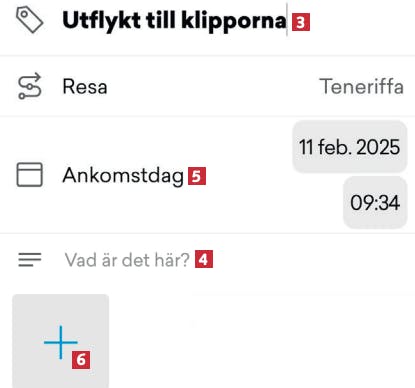
Task: Open the 09:34 time picker
Action: tap(375, 202)
